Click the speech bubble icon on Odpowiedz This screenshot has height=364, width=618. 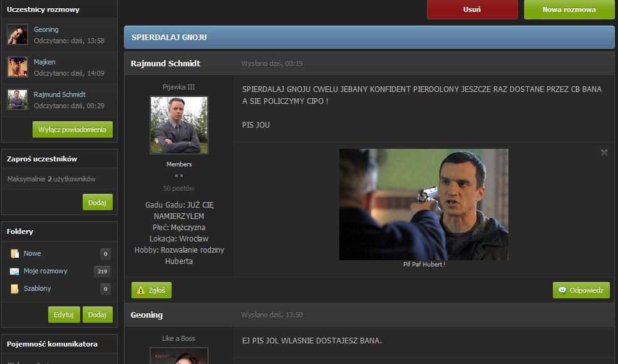(562, 290)
